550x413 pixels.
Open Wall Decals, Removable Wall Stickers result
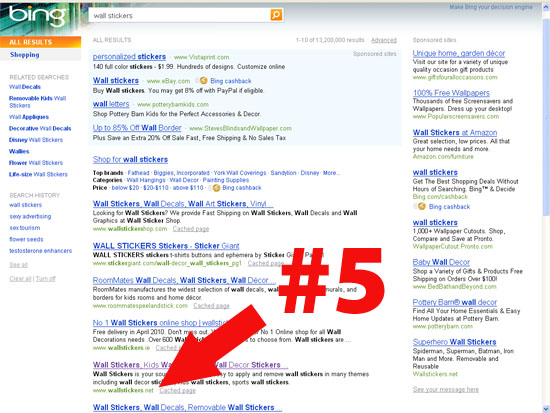[187, 407]
